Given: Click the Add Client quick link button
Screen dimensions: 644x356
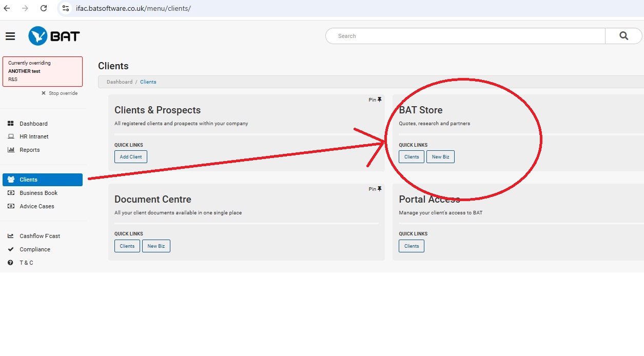Looking at the screenshot, I should pyautogui.click(x=131, y=157).
